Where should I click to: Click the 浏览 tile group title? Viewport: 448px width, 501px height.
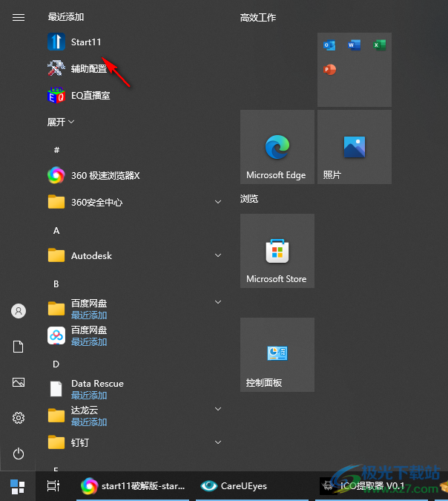[249, 199]
